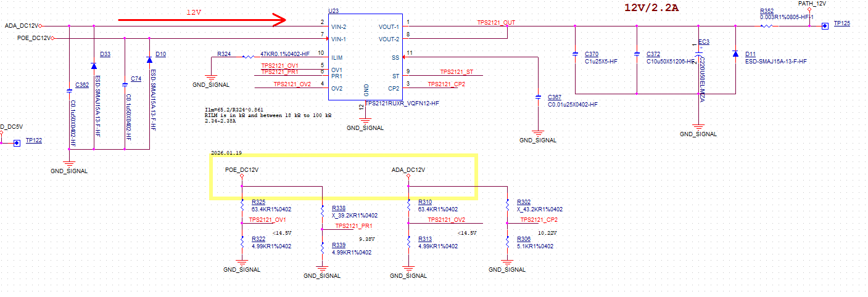Select the U23 TPS2121 chip body
The width and height of the screenshot is (868, 297).
pyautogui.click(x=365, y=57)
